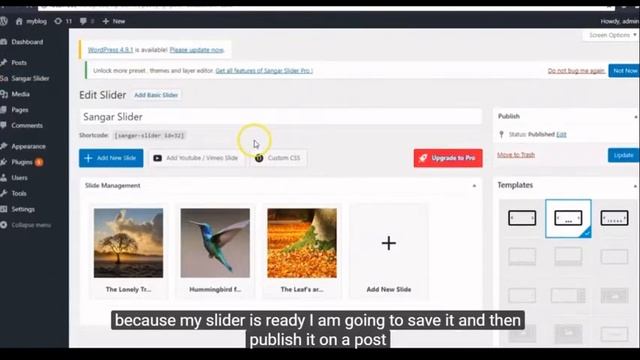
Task: Go to the Media library menu
Action: pos(20,94)
